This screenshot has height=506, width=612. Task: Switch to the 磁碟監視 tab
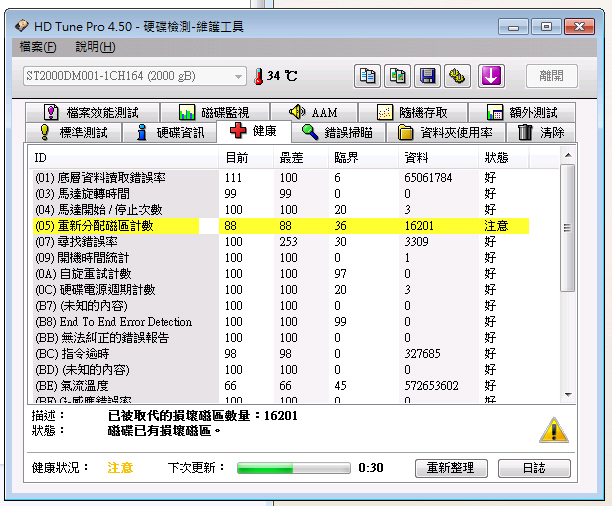tap(215, 113)
